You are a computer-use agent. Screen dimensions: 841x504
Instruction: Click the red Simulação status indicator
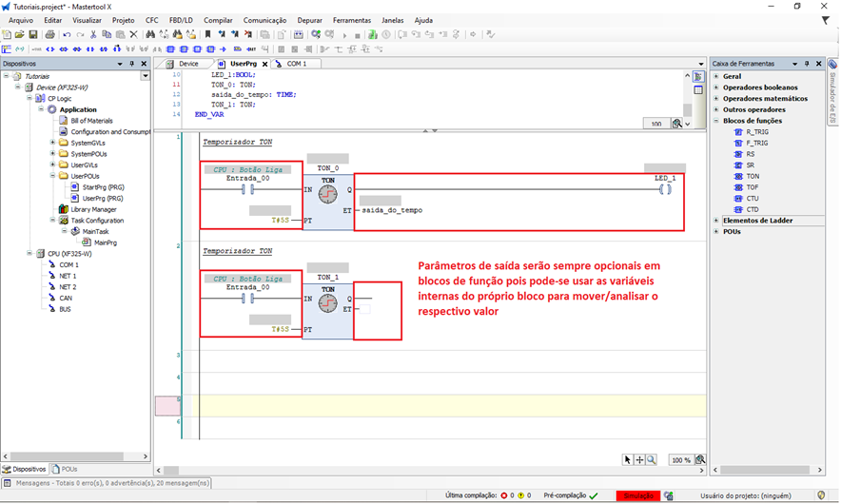point(637,495)
